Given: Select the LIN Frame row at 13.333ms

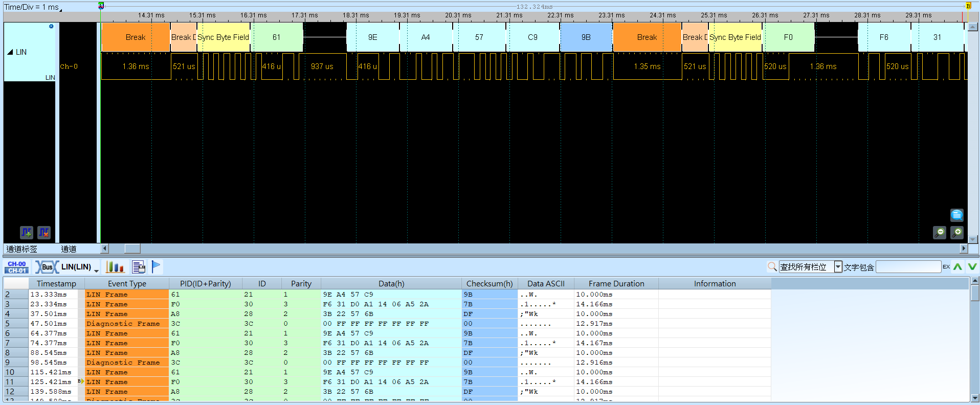Looking at the screenshot, I should (387, 295).
